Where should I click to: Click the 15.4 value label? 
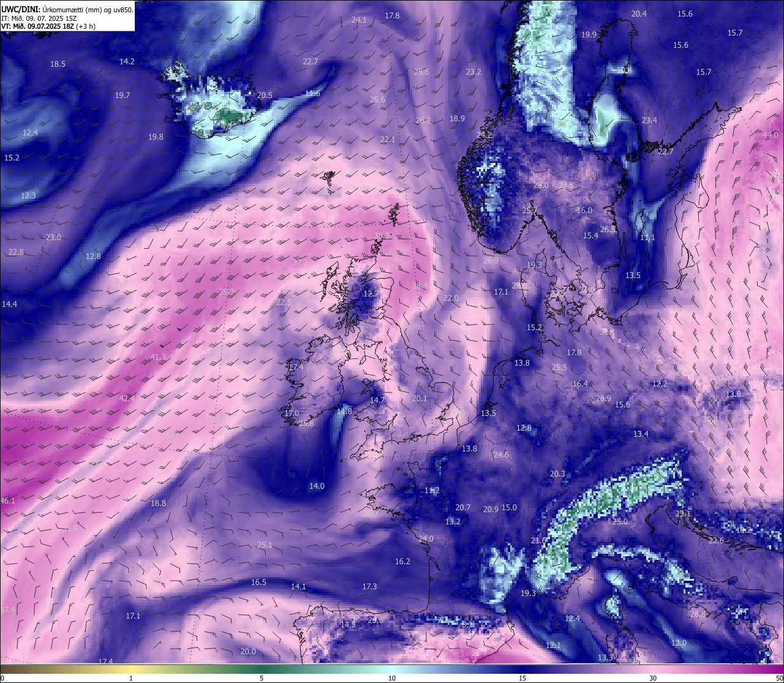click(590, 235)
